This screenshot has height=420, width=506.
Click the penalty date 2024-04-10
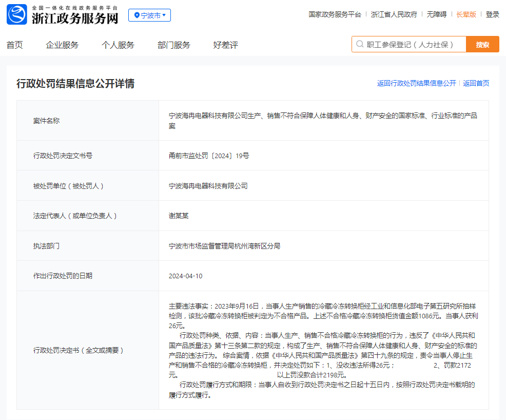[x=186, y=276]
